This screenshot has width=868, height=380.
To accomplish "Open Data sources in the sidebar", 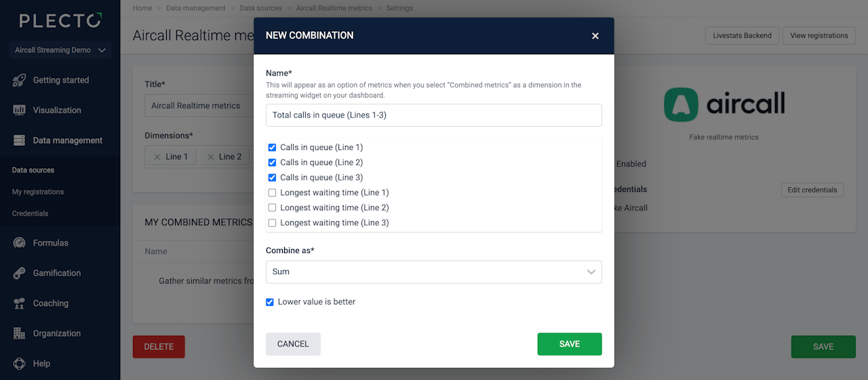I will [x=33, y=170].
